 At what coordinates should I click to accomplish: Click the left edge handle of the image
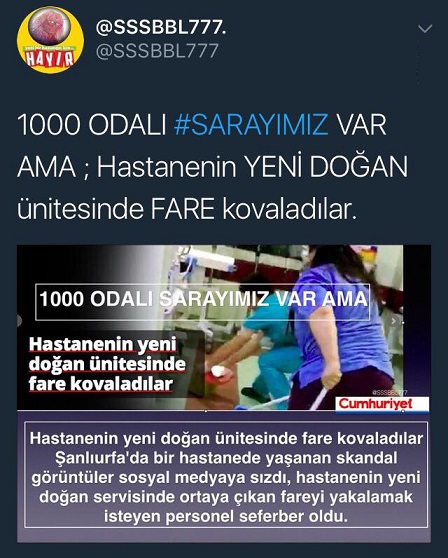pyautogui.click(x=19, y=320)
